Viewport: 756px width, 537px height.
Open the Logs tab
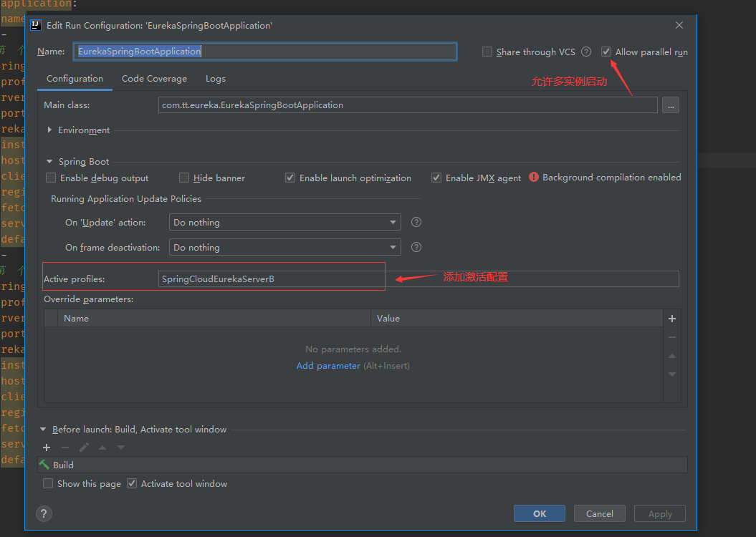215,79
